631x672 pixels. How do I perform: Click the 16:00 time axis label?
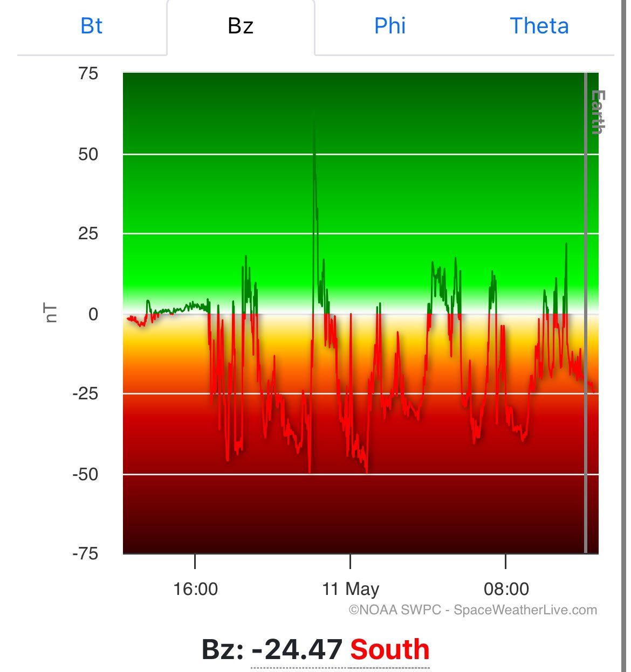(x=195, y=588)
